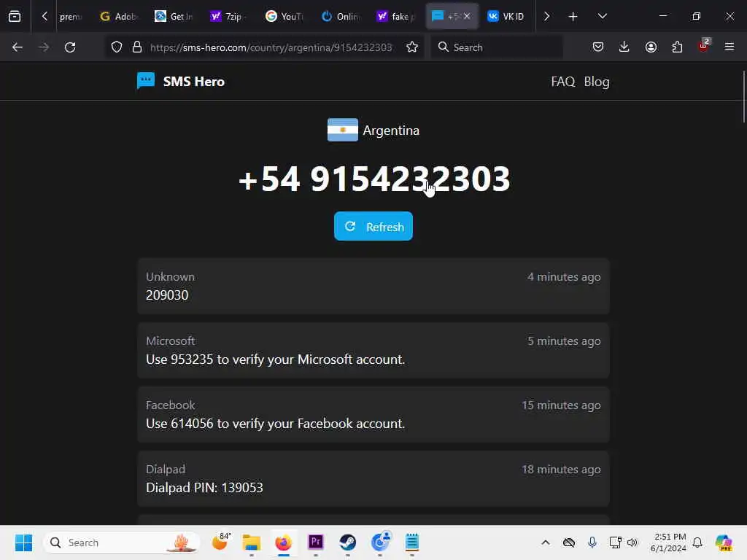Open the notifications bell icon
Viewport: 747px width, 560px height.
tap(697, 542)
